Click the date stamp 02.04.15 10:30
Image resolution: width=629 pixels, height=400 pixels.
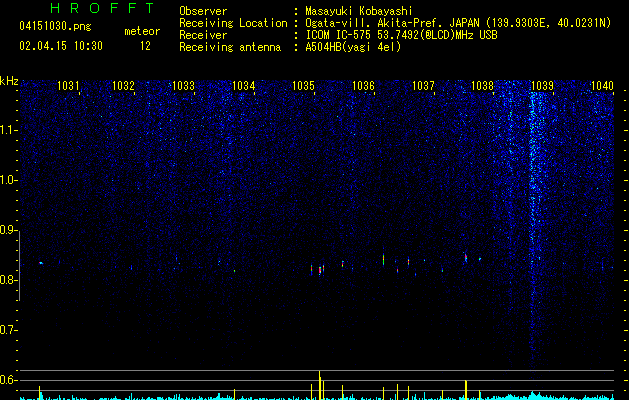(61, 46)
